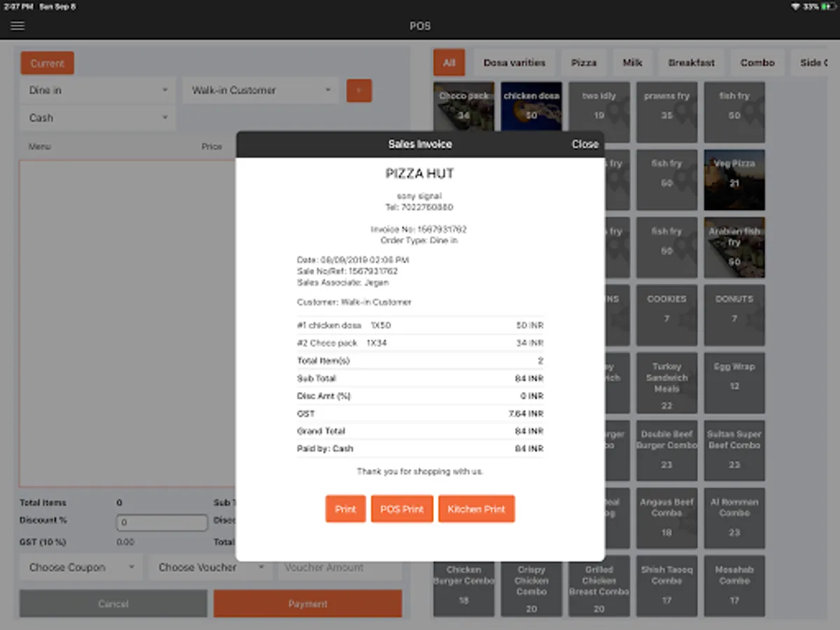Expand the Choose Coupon dropdown
Viewport: 840px width, 630px height.
click(x=81, y=567)
